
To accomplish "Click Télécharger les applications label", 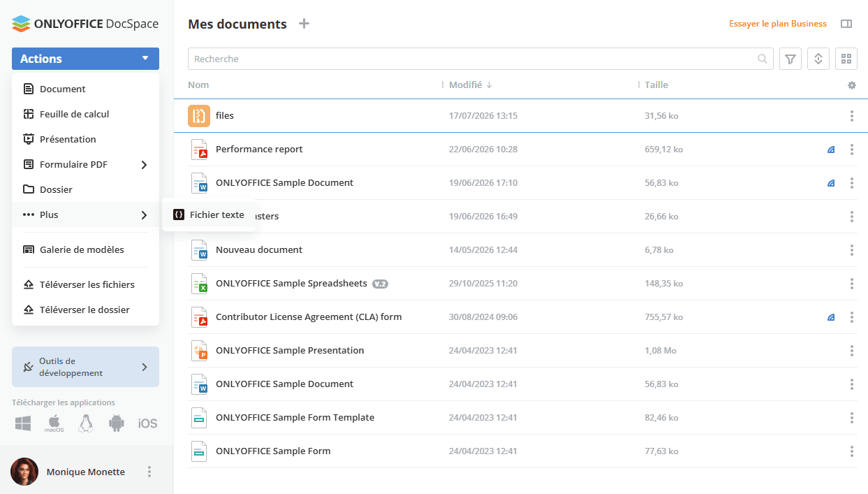I will point(64,402).
